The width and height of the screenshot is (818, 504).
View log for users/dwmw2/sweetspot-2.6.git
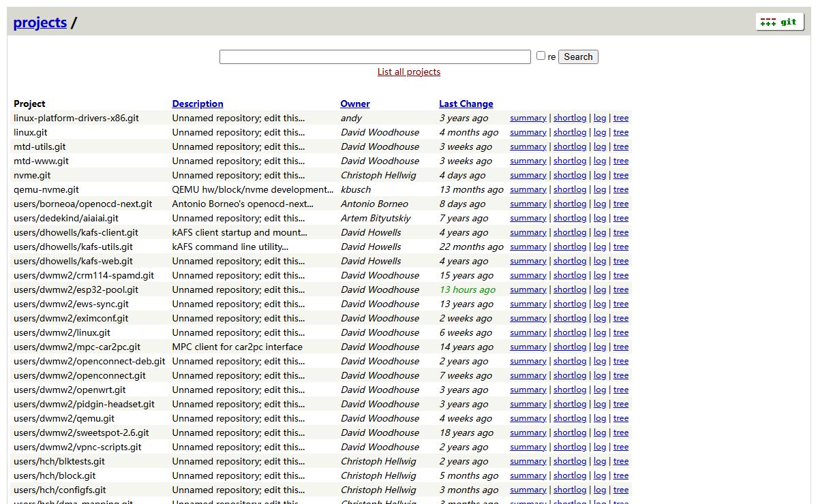[600, 433]
